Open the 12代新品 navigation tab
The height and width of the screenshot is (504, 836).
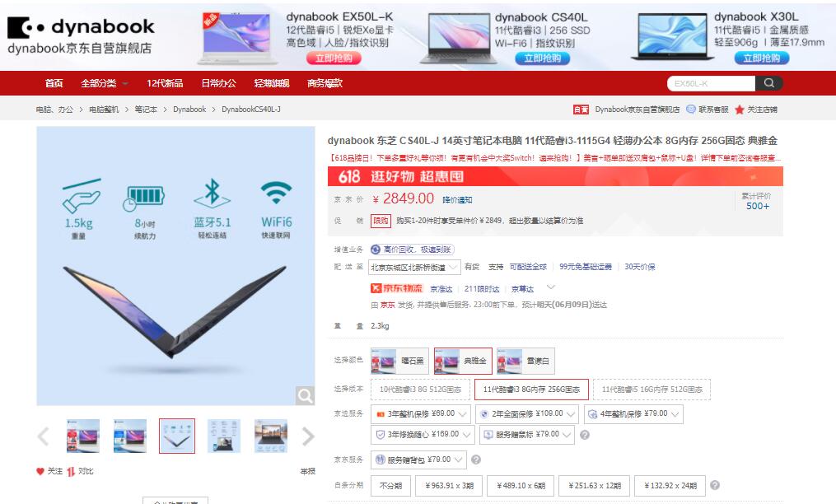pos(165,83)
